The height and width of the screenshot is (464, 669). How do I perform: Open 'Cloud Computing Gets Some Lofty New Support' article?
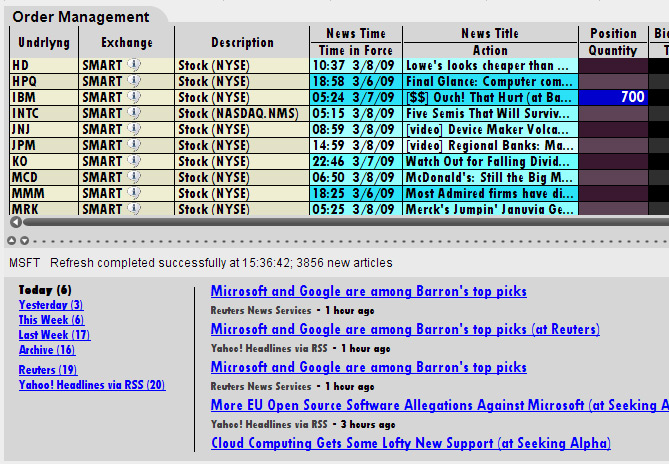[x=411, y=443]
